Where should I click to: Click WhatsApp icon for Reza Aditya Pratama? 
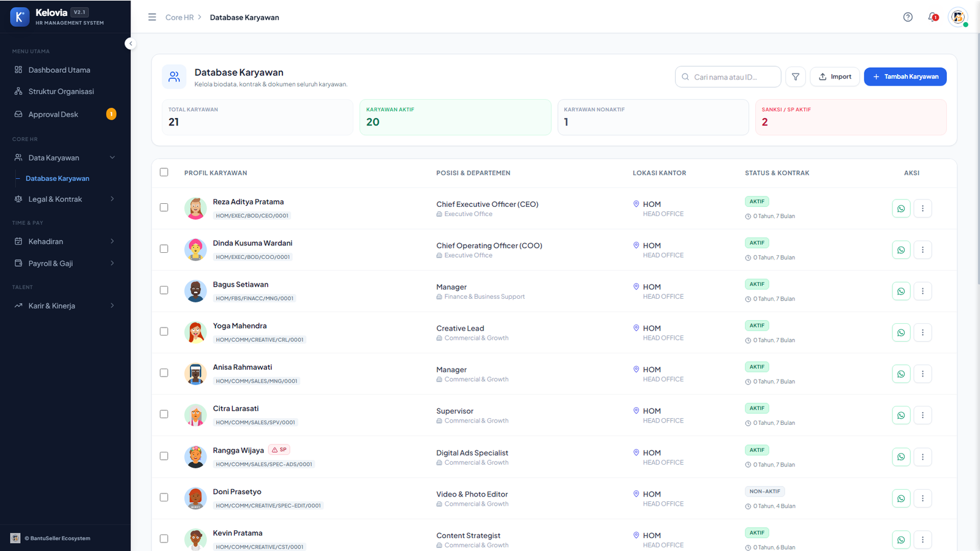tap(901, 209)
